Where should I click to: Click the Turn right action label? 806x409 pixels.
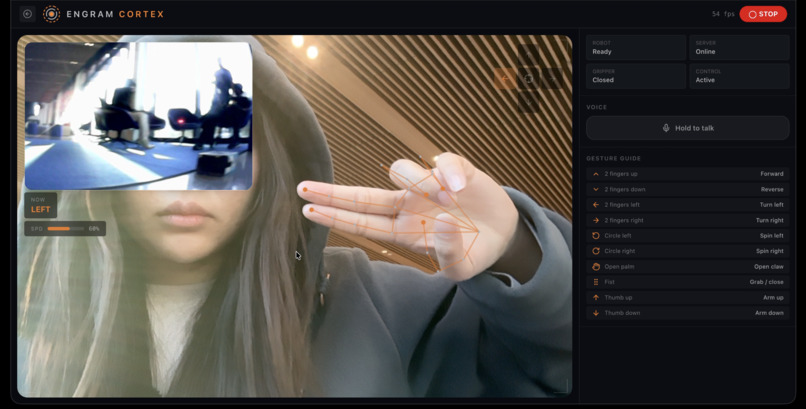[x=770, y=220]
